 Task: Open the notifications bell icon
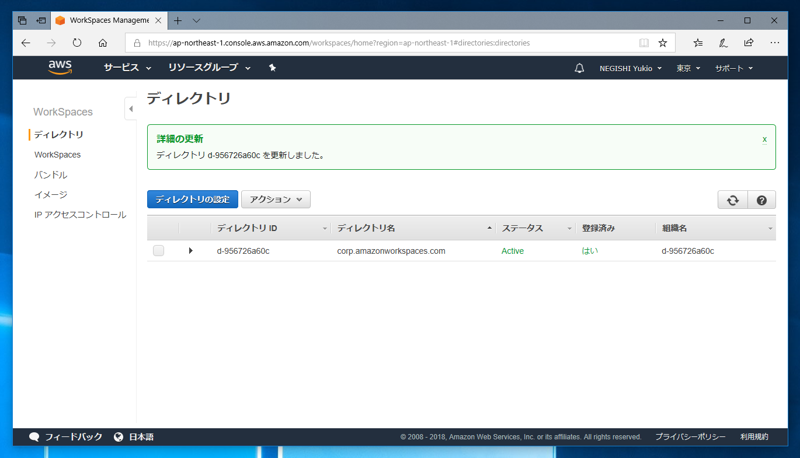(x=579, y=68)
